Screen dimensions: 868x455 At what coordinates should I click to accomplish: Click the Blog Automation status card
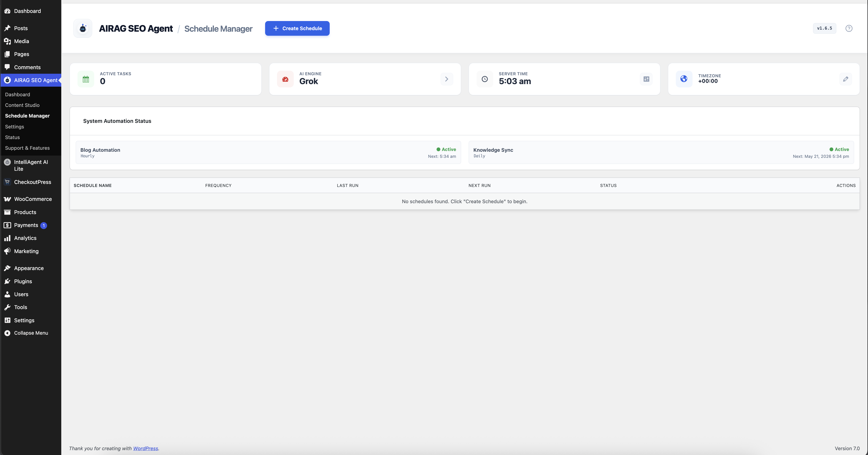268,152
